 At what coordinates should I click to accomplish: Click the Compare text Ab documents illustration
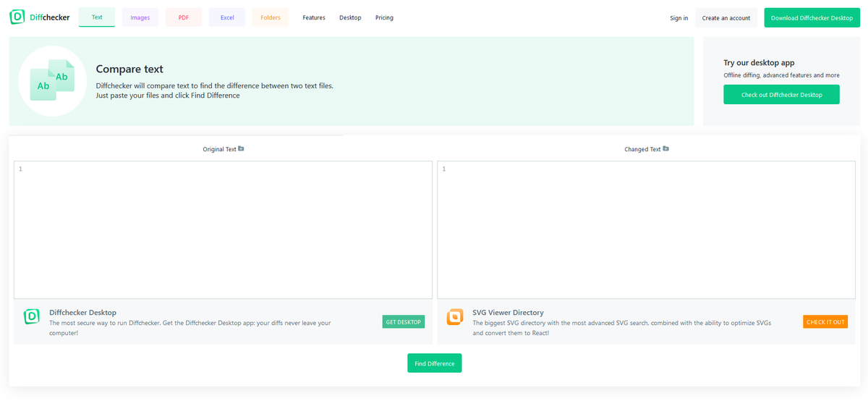(x=52, y=81)
